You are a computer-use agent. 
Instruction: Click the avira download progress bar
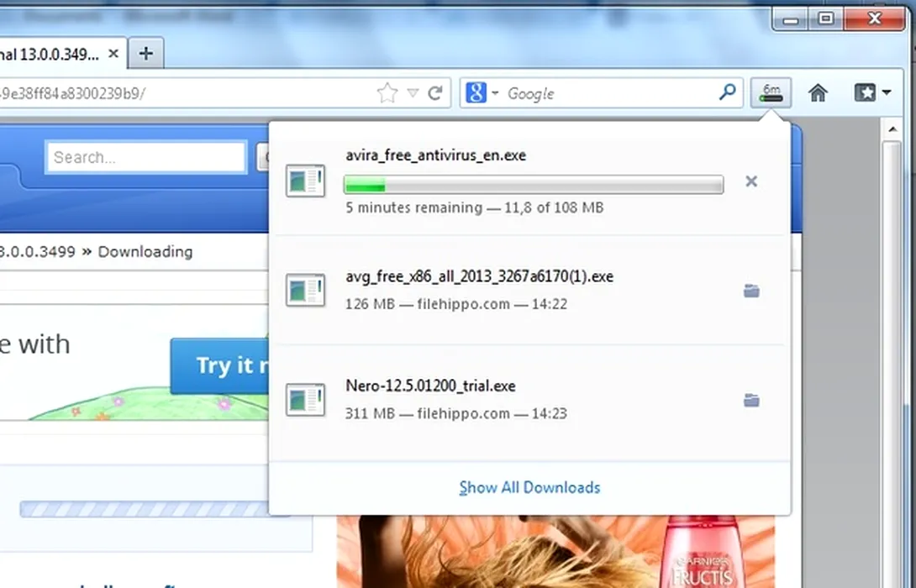click(533, 185)
